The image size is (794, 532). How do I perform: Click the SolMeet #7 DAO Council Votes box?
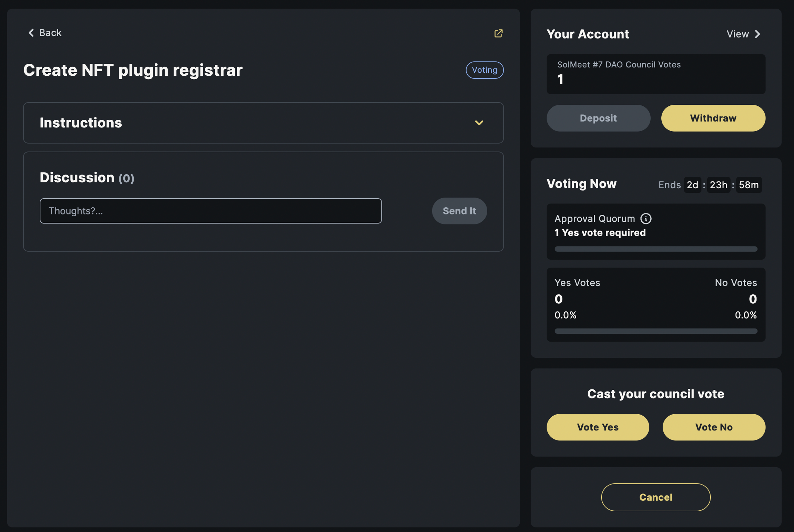pyautogui.click(x=656, y=74)
